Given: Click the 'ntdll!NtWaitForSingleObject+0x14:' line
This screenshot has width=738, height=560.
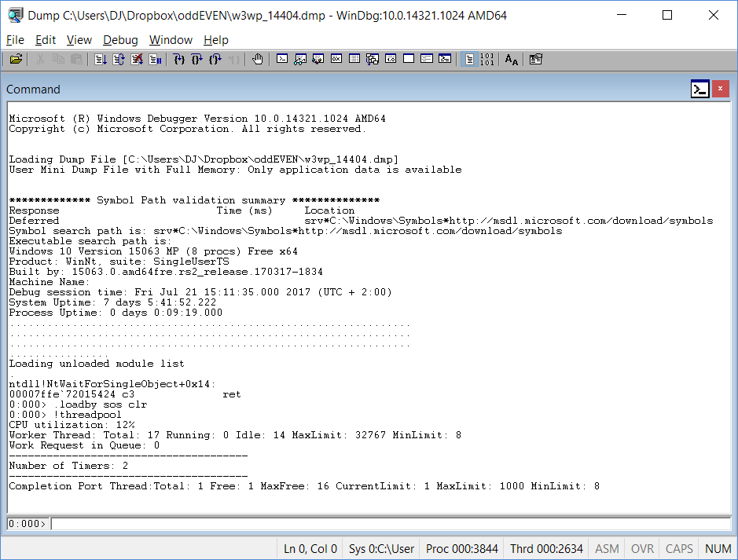Looking at the screenshot, I should tap(112, 384).
